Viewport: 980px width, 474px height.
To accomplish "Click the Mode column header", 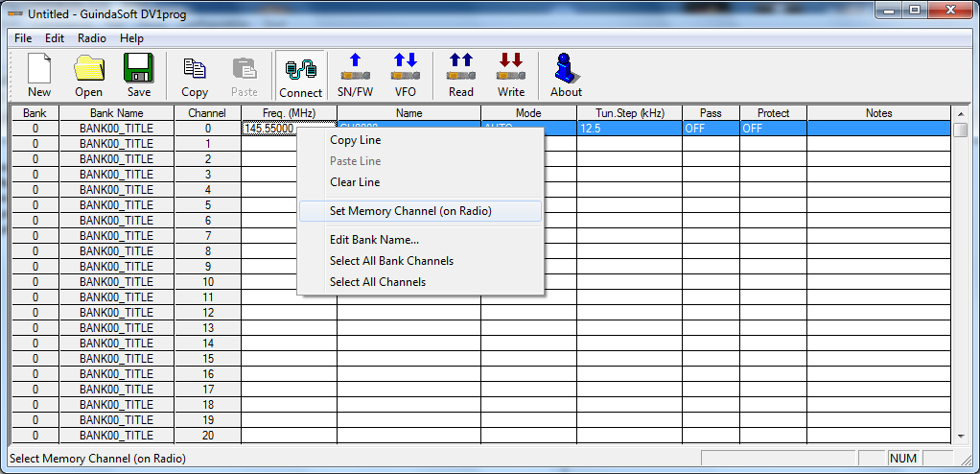I will coord(528,113).
